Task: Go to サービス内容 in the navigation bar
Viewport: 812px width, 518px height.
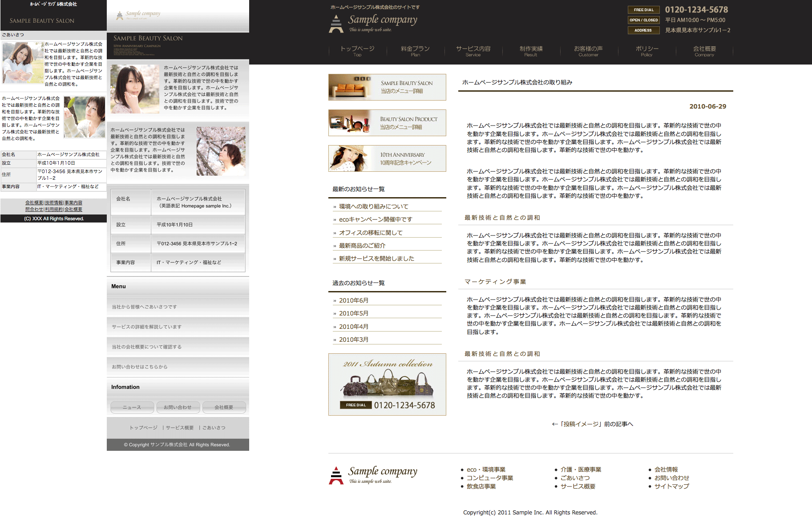Action: coord(473,51)
